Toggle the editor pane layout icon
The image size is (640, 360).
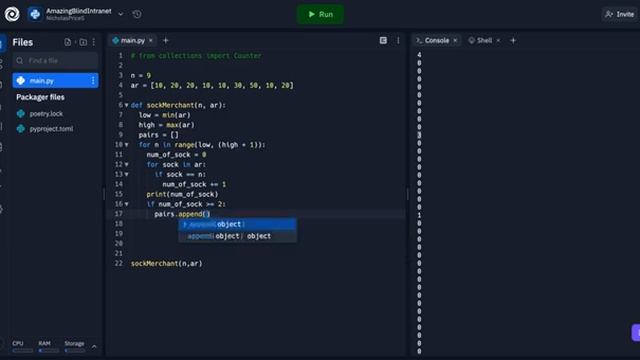[383, 40]
